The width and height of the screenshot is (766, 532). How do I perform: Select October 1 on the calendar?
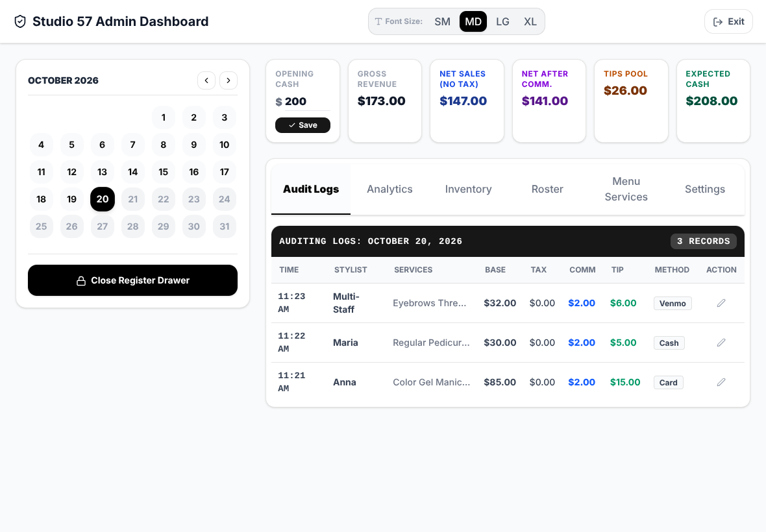pyautogui.click(x=164, y=117)
